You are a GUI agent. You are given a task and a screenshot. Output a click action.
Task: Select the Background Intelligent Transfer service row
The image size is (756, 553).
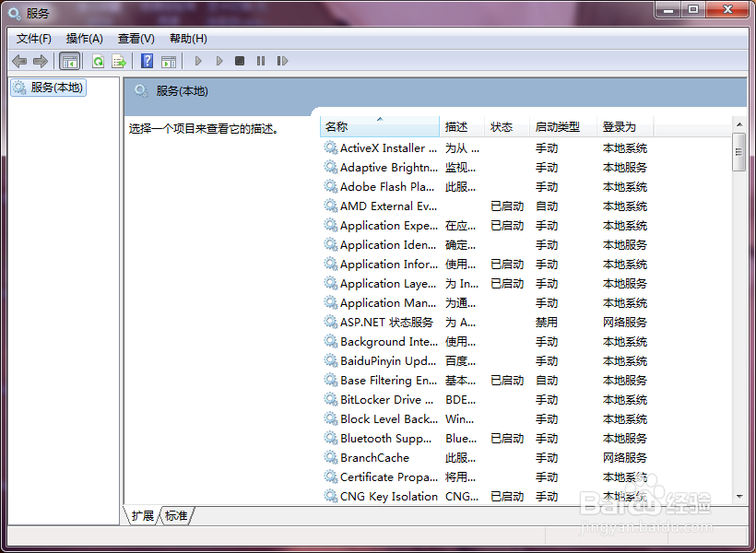pyautogui.click(x=487, y=341)
